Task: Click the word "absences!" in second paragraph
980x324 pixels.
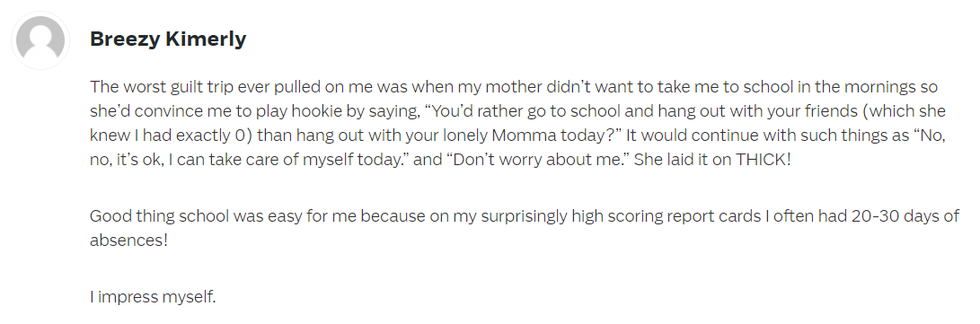Action: 128,241
